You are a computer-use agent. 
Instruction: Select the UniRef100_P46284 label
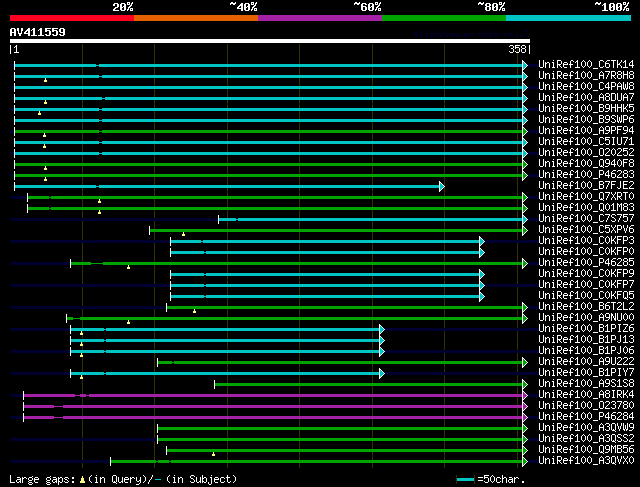point(586,417)
